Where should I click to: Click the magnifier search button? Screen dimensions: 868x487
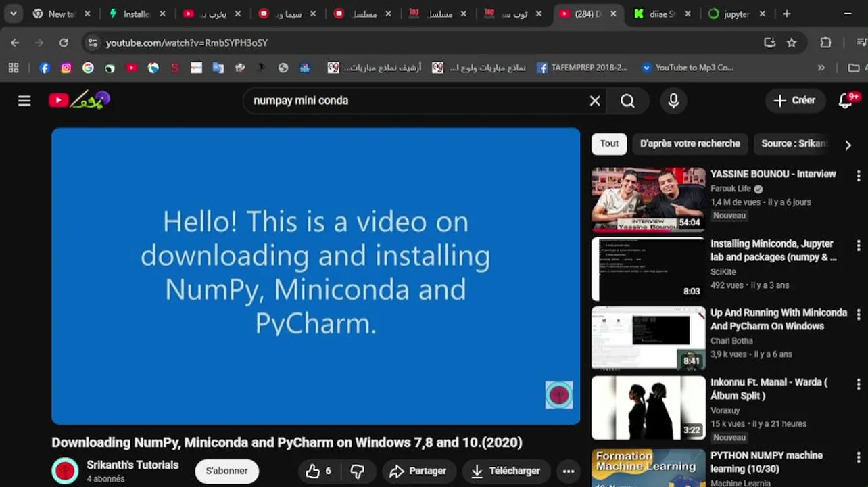pos(628,101)
